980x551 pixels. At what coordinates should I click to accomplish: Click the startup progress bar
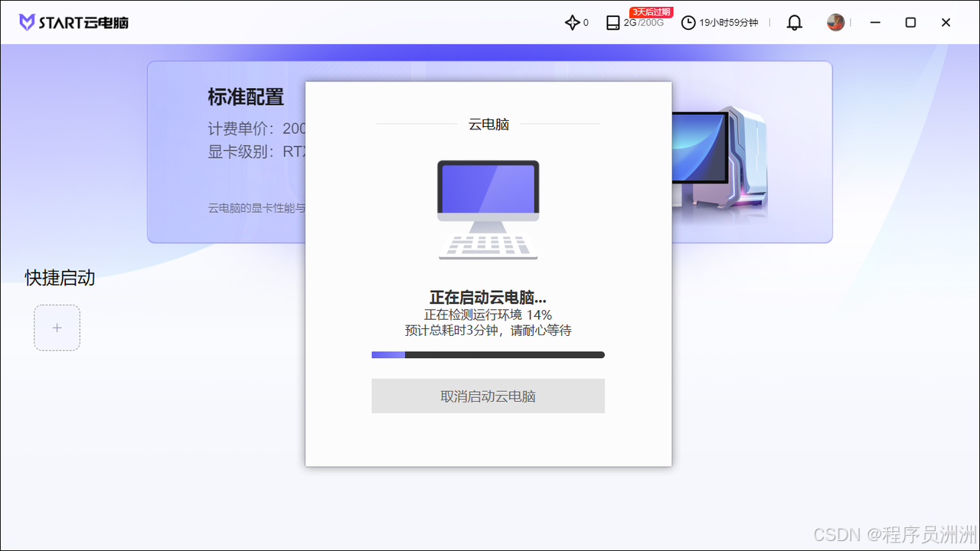(488, 355)
